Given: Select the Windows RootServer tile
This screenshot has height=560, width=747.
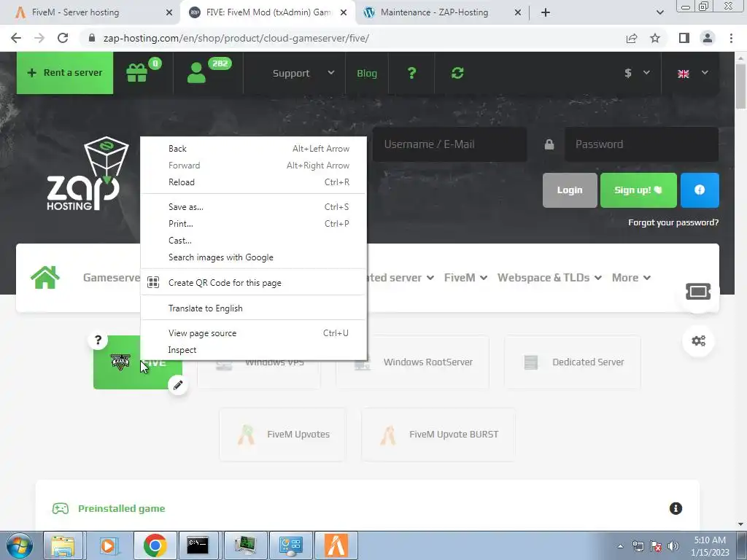Looking at the screenshot, I should (x=413, y=362).
